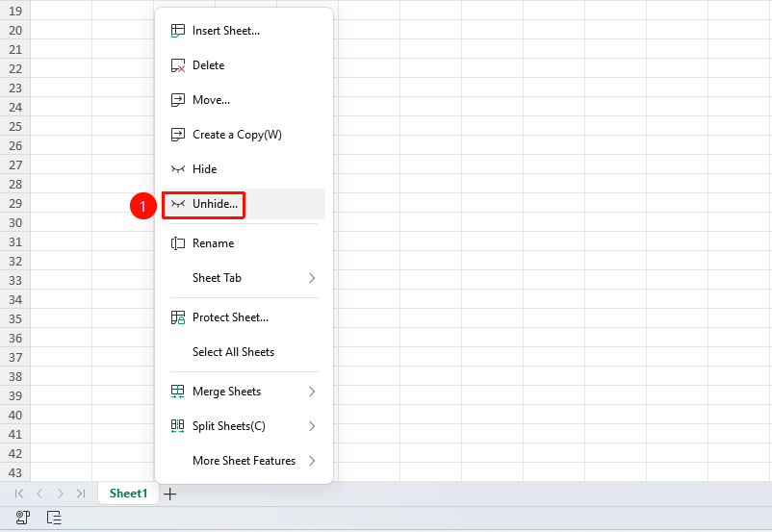Viewport: 772px width, 532px height.
Task: Select row header 22
Action: (x=15, y=69)
